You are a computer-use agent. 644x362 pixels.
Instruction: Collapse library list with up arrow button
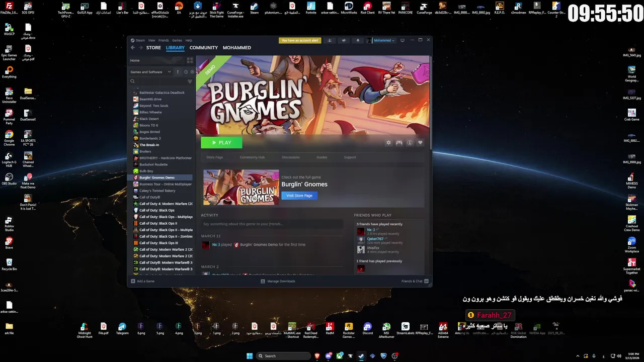click(x=178, y=72)
